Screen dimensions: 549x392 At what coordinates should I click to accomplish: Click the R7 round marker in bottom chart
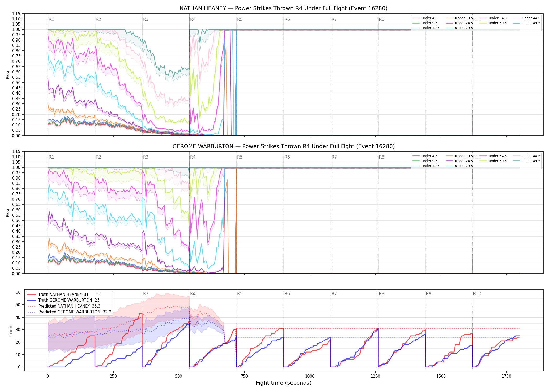pyautogui.click(x=334, y=294)
